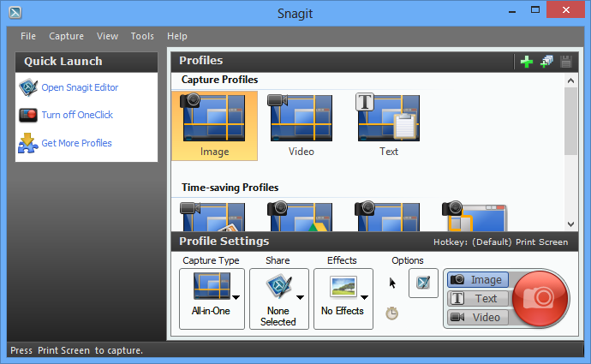The image size is (591, 364).
Task: Click the puzzle piece Get More Profiles icon
Action: (28, 143)
